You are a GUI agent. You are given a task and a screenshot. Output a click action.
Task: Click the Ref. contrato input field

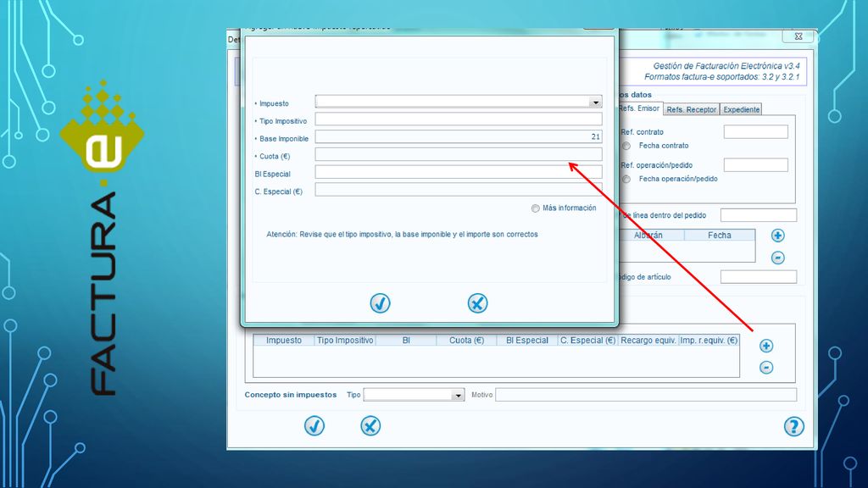755,131
